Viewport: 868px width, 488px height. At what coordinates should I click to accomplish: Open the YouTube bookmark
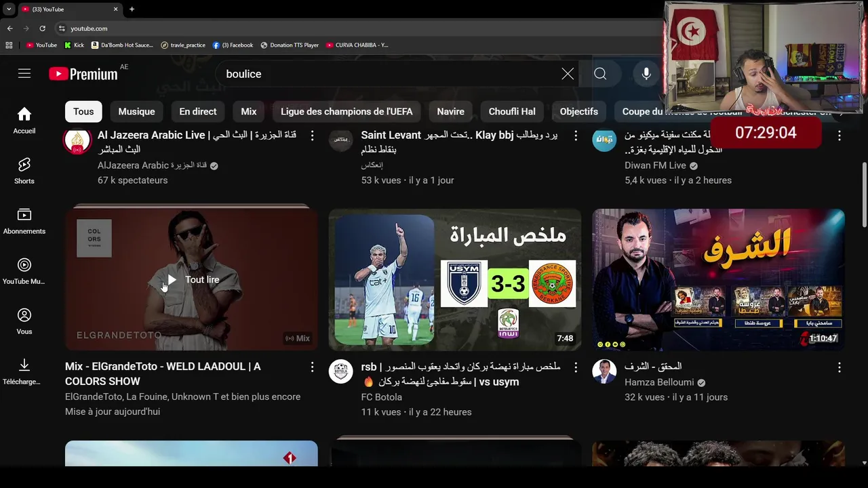click(x=41, y=45)
